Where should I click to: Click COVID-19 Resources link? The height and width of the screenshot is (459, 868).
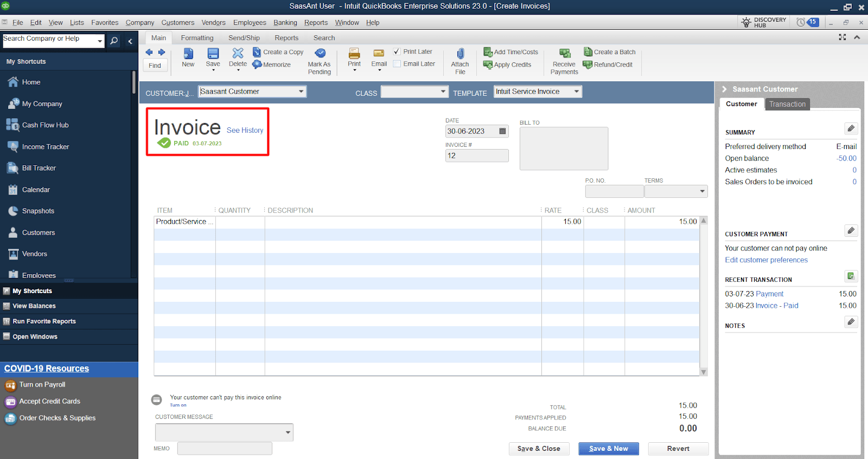point(47,369)
